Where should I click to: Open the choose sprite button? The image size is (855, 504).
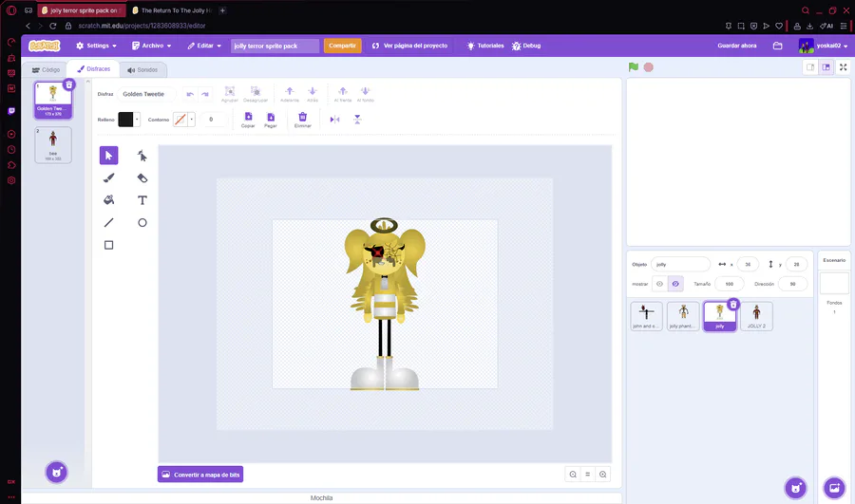(x=795, y=488)
